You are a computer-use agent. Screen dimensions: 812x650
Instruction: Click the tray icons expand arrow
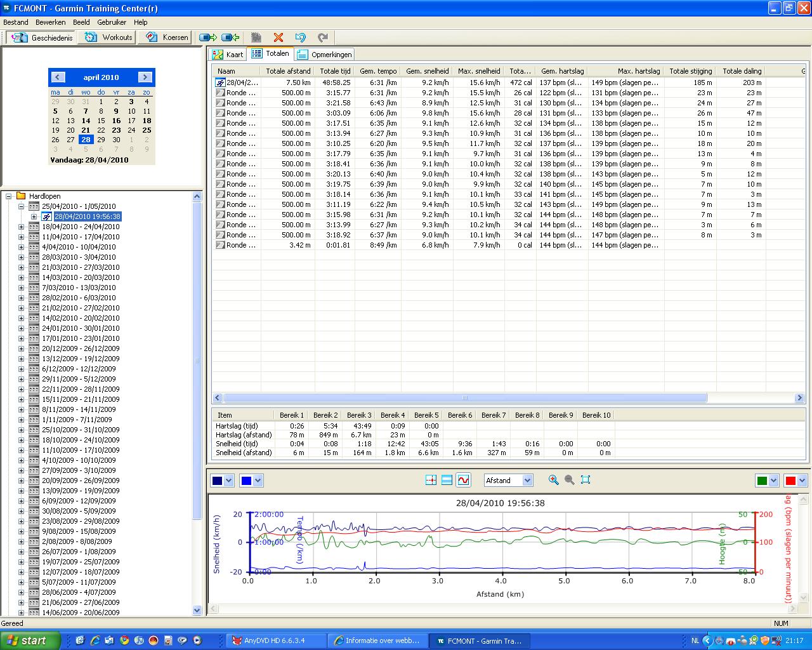click(x=707, y=640)
